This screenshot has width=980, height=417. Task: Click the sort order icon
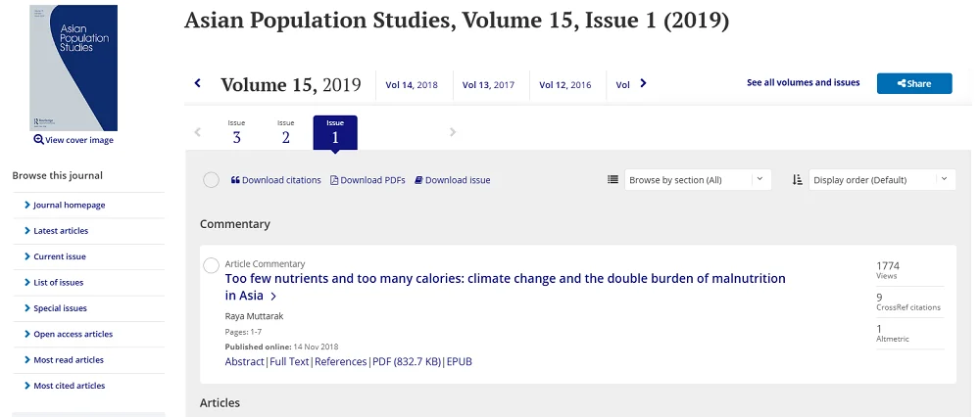pos(798,180)
